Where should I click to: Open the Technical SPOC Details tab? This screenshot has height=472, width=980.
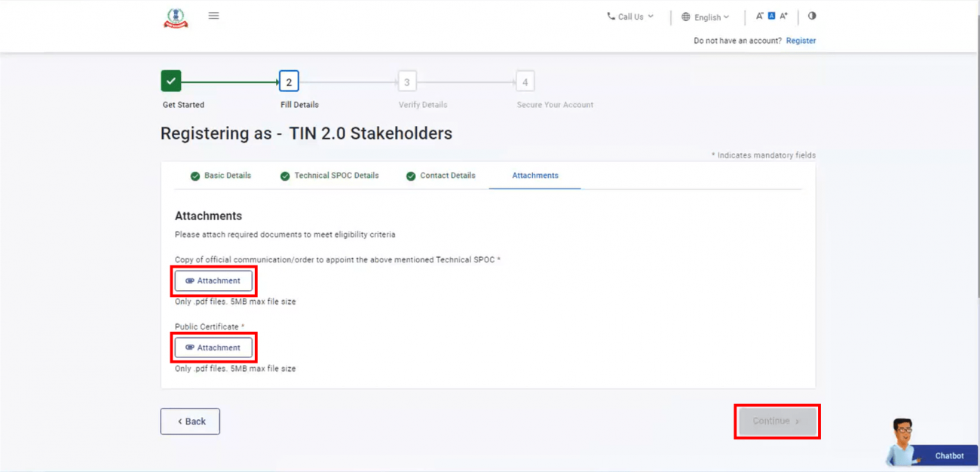point(329,176)
